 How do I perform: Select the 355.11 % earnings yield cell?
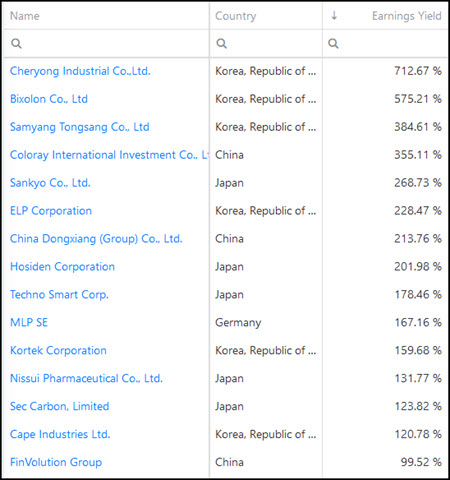[x=418, y=155]
